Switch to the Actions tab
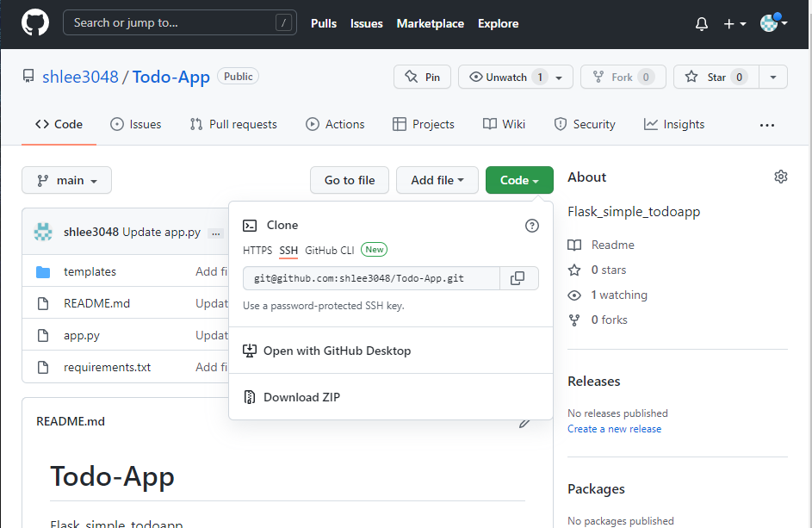Viewport: 812px width, 528px height. (335, 124)
